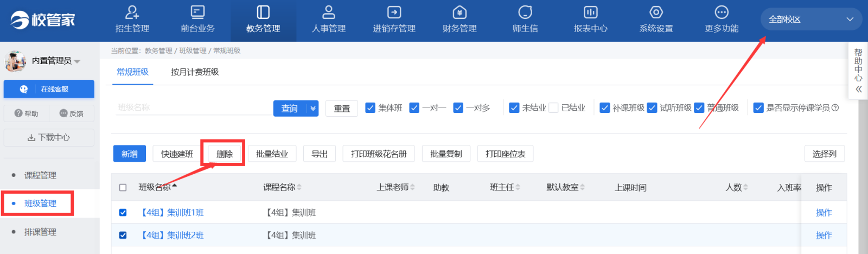Expand the 查询 button dropdown arrow
868x254 pixels.
(x=313, y=109)
